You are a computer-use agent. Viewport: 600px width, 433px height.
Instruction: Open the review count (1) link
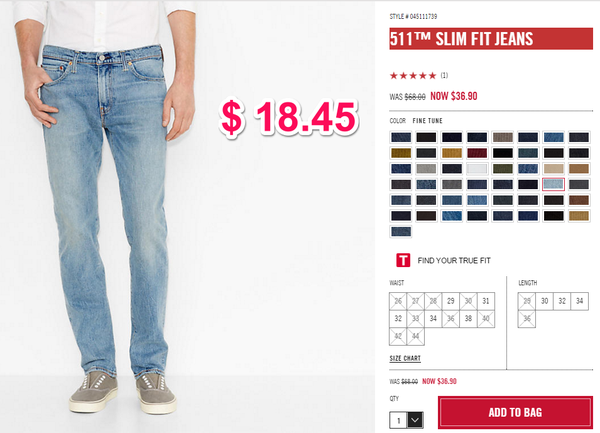click(444, 75)
